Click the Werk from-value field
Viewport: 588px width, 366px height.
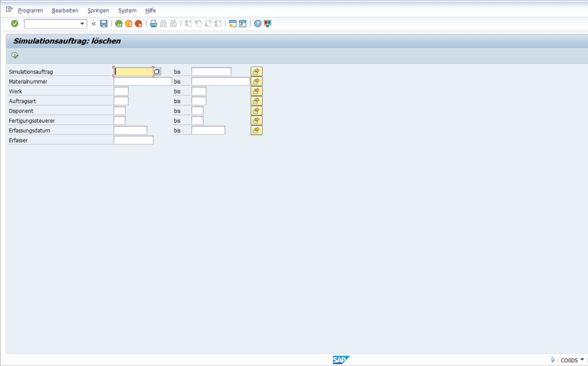click(x=121, y=91)
